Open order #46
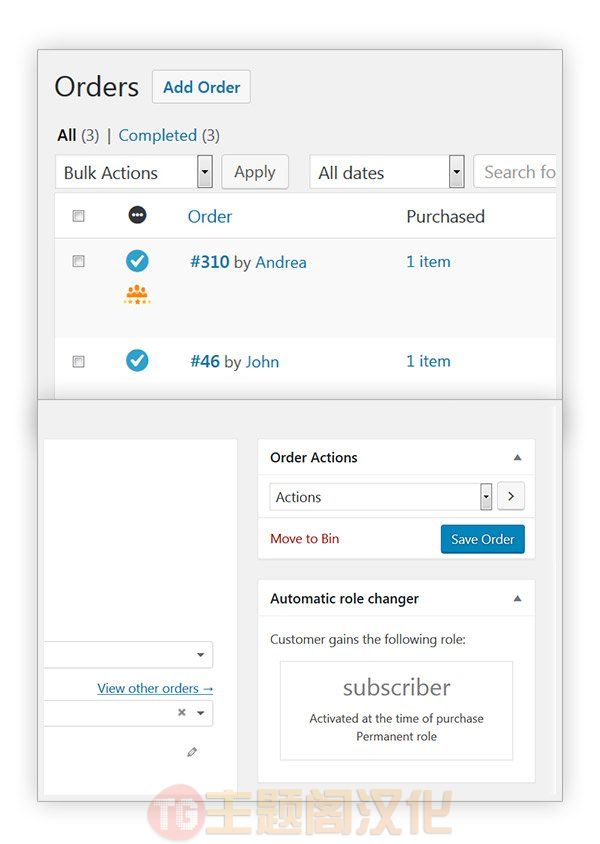Viewport: 600px width, 844px height. 205,361
